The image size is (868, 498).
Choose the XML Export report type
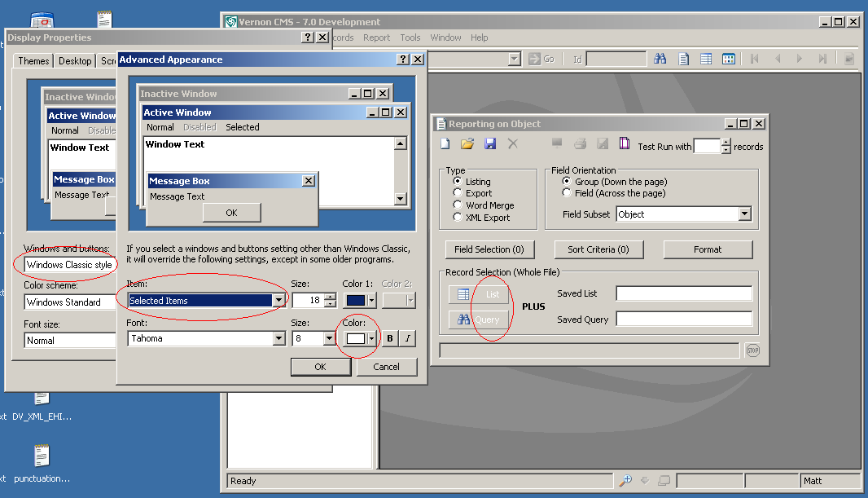[458, 217]
